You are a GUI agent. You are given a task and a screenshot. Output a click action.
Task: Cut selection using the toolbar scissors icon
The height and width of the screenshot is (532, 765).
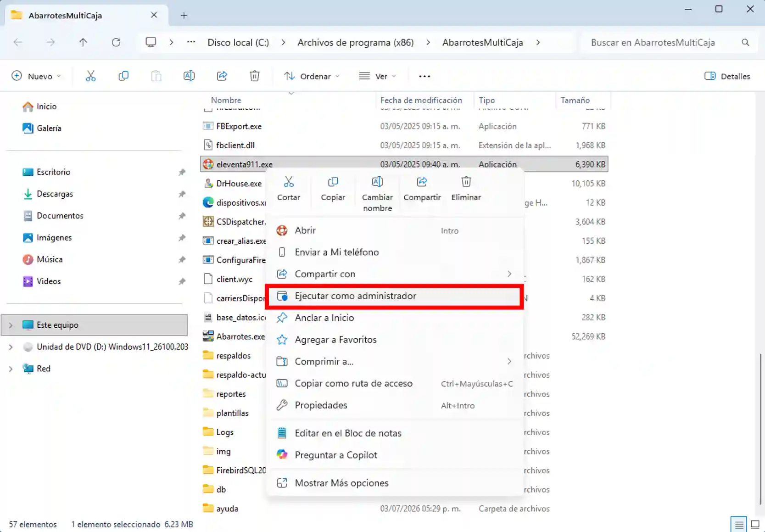coord(91,76)
